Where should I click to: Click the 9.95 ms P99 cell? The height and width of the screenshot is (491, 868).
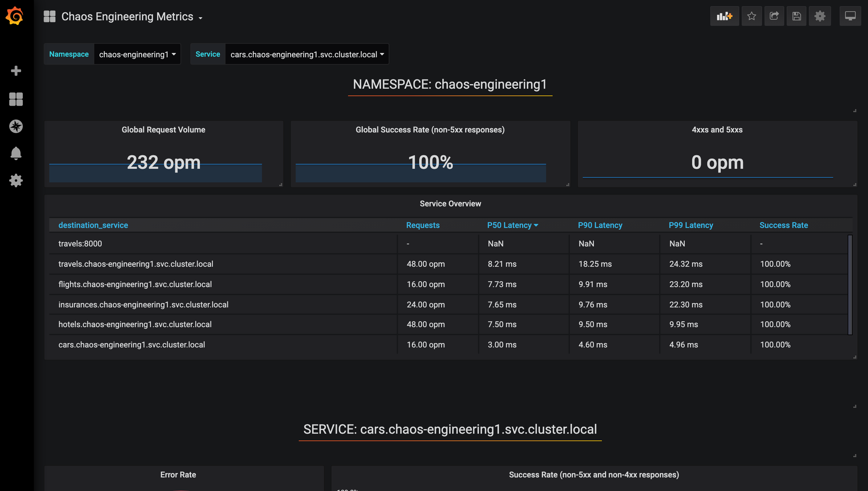pos(705,324)
